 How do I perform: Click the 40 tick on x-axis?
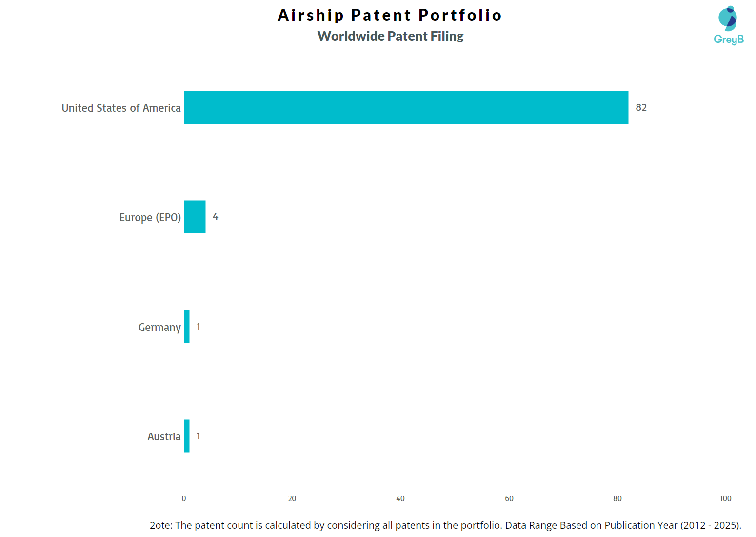tap(400, 498)
